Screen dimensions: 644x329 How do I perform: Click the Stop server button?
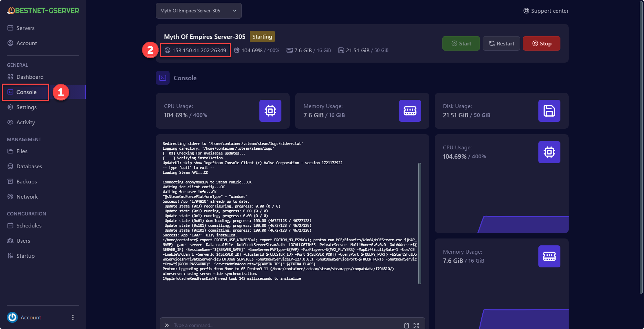pos(541,43)
